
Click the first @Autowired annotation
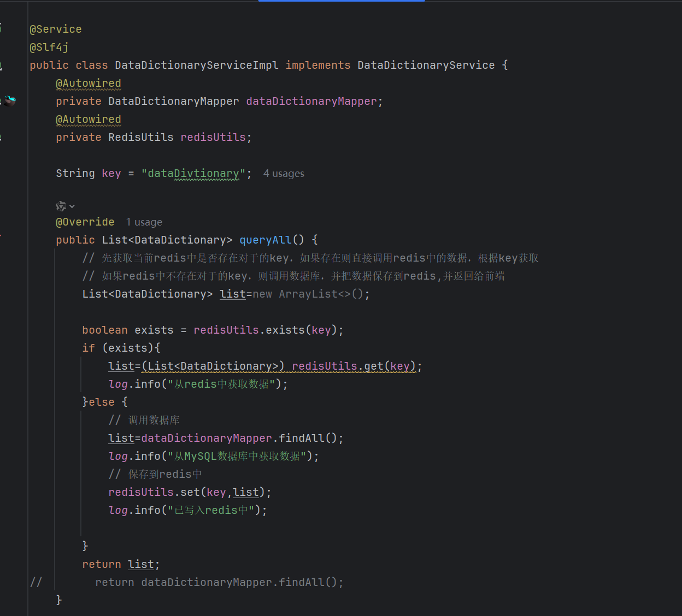click(x=88, y=83)
